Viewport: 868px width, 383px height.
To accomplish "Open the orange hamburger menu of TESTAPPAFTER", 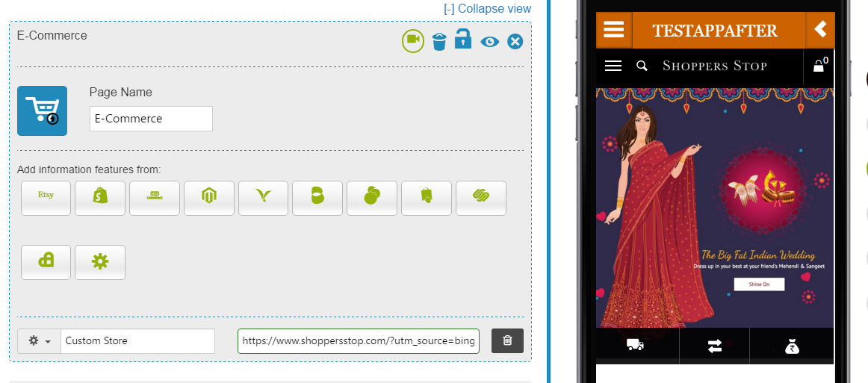I will point(613,30).
